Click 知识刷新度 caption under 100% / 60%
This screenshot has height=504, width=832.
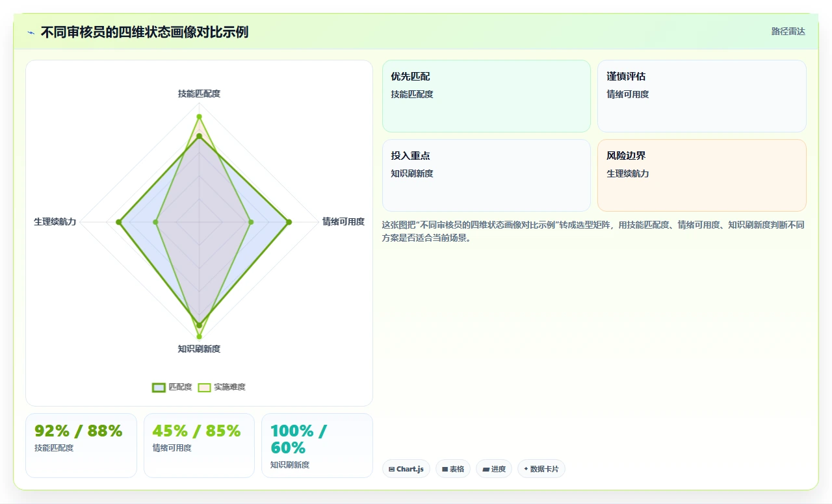coord(290,465)
